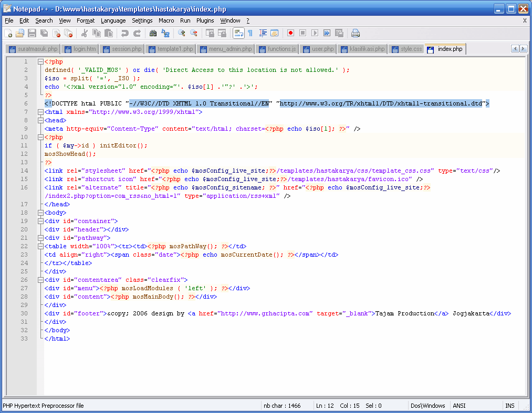This screenshot has width=532, height=413.
Task: Open the Settings menu
Action: (142, 20)
